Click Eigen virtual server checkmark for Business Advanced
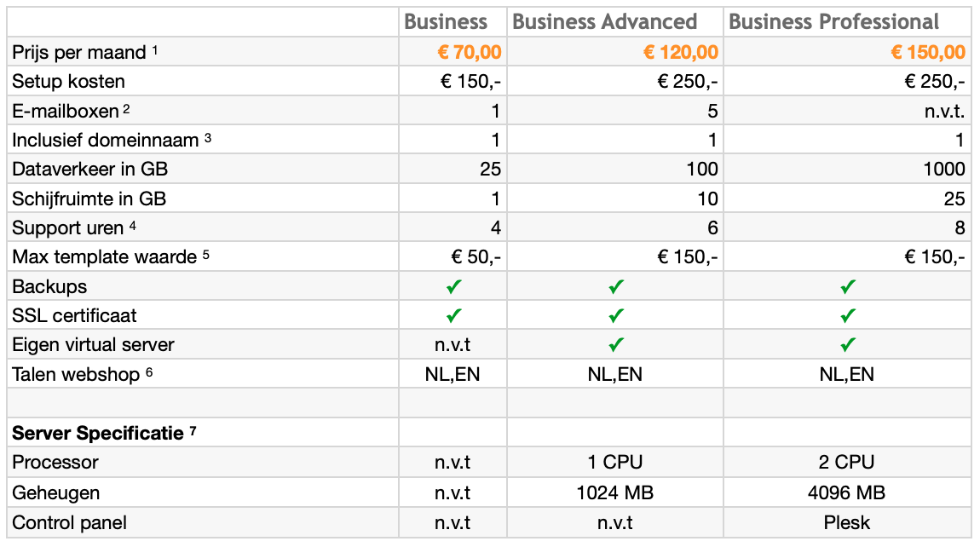 616,345
